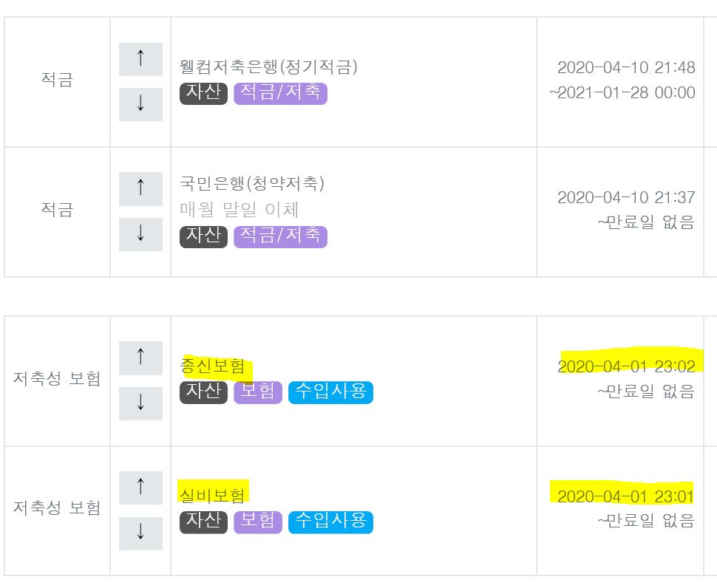This screenshot has width=717, height=588.
Task: Move 웰컴저축은행 row down with down arrow
Action: tap(140, 104)
